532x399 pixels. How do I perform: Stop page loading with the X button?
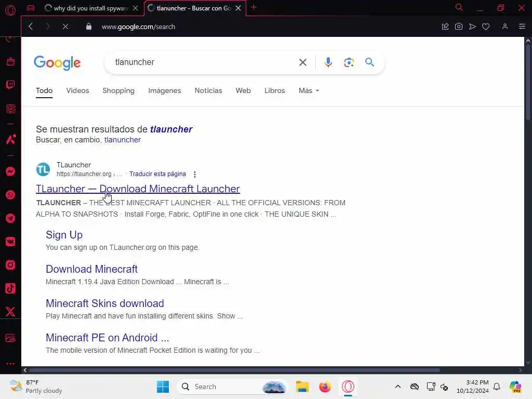click(65, 26)
